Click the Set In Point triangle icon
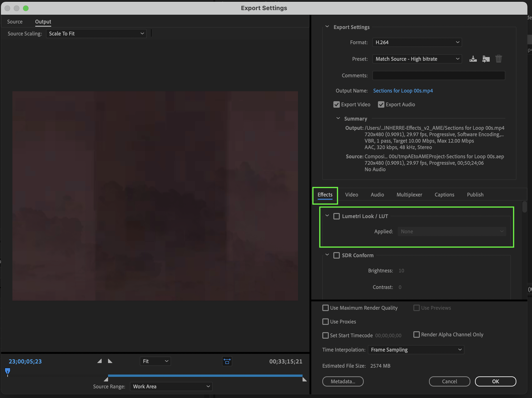 99,361
